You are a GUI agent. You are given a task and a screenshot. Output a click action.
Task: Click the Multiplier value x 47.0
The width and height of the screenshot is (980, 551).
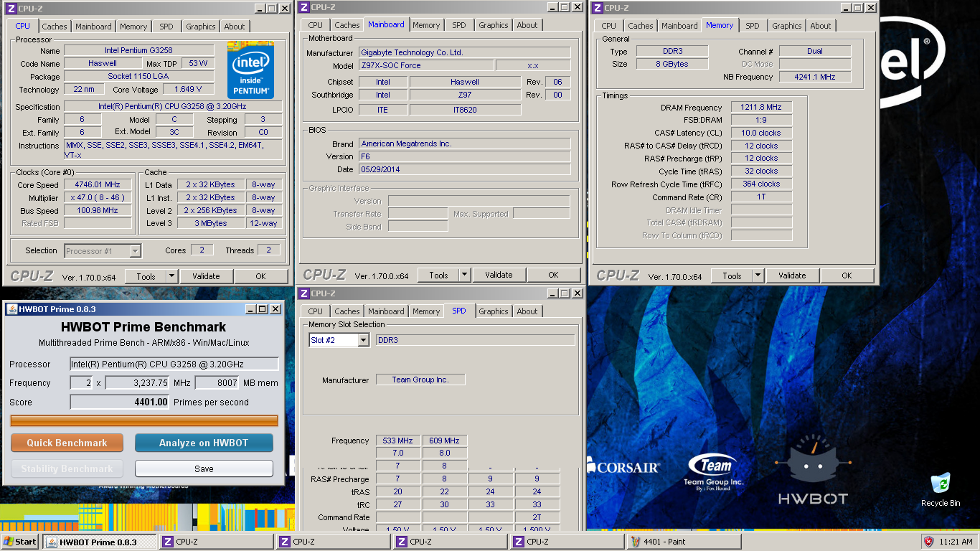(98, 197)
